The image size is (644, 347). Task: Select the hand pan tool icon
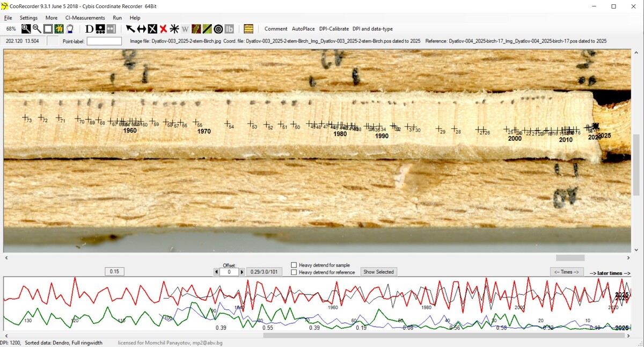[70, 28]
